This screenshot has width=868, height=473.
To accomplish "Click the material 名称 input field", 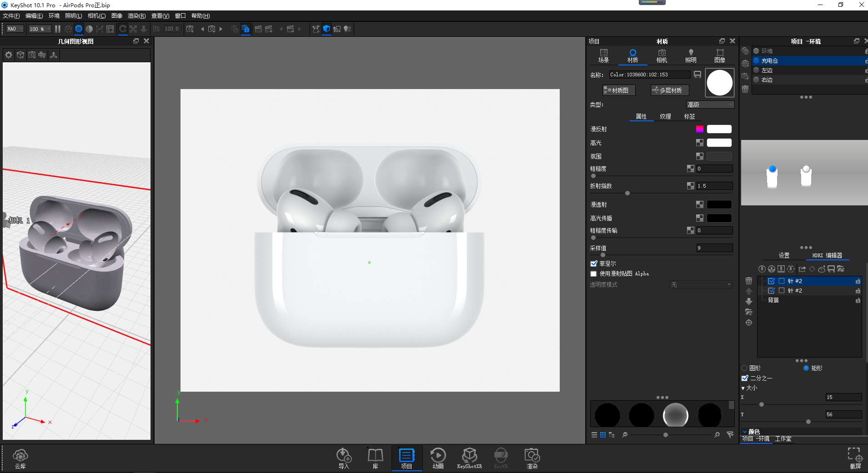I will 650,75.
